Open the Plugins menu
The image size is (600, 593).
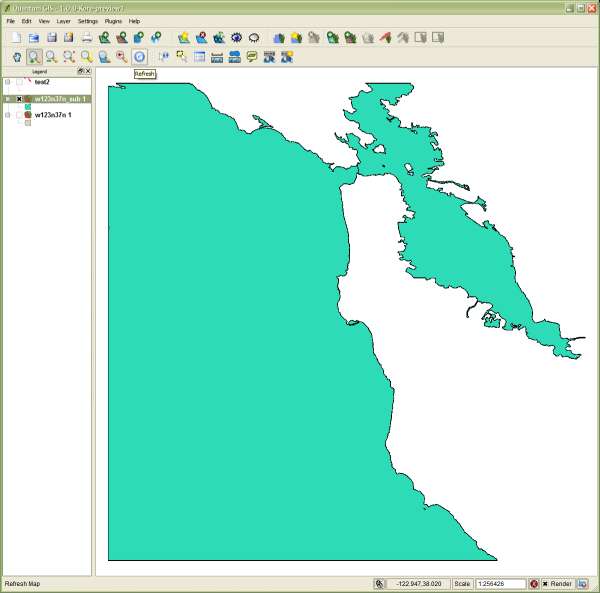click(x=113, y=21)
